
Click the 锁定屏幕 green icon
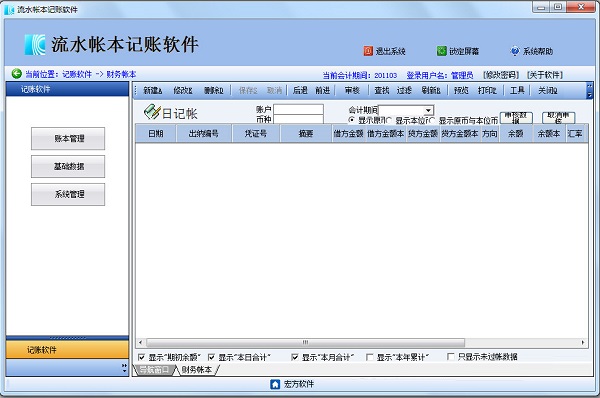pyautogui.click(x=442, y=51)
